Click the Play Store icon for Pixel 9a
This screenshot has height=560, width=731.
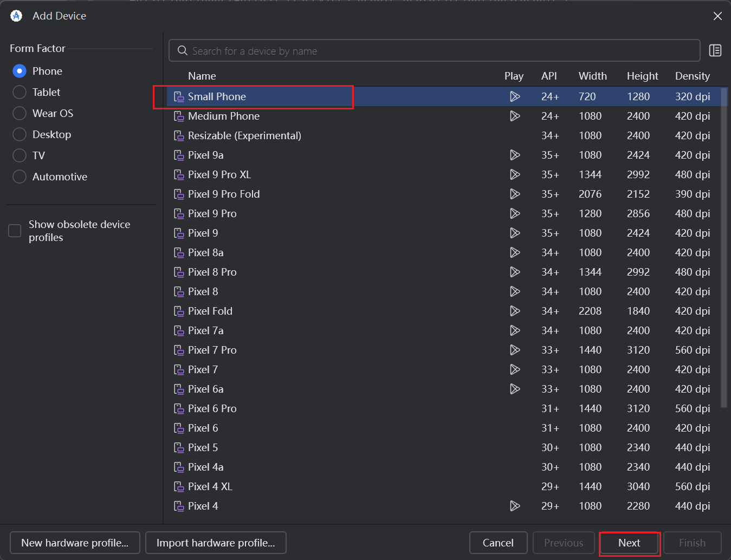click(x=515, y=155)
